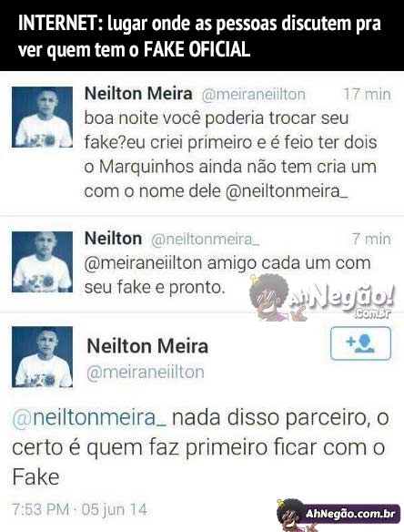Viewport: 404px width, 532px height.
Task: Open second tweet's avatar from Neilton
Action: [x=43, y=262]
